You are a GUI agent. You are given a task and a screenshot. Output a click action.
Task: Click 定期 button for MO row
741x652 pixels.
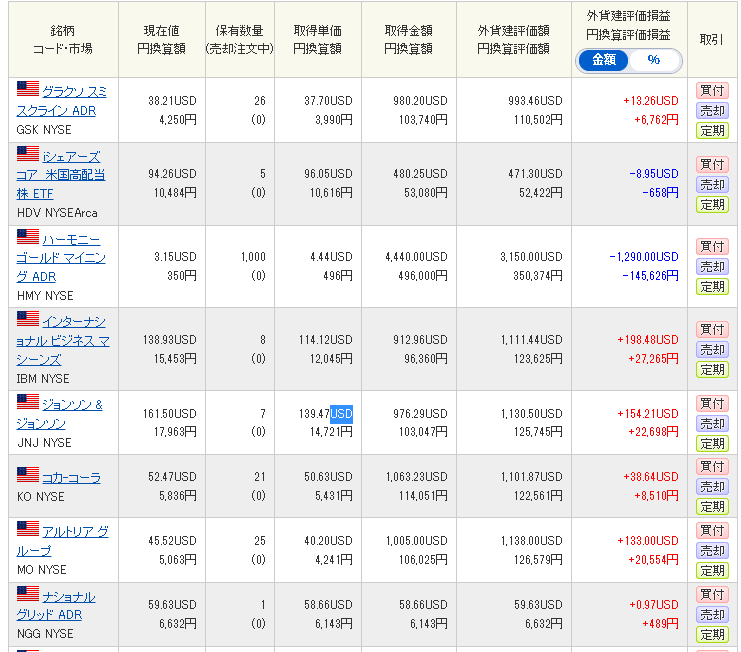point(712,571)
